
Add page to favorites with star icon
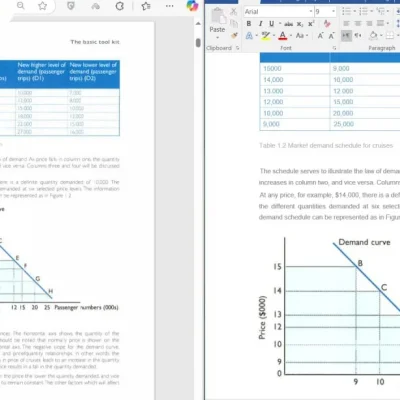click(42, 6)
